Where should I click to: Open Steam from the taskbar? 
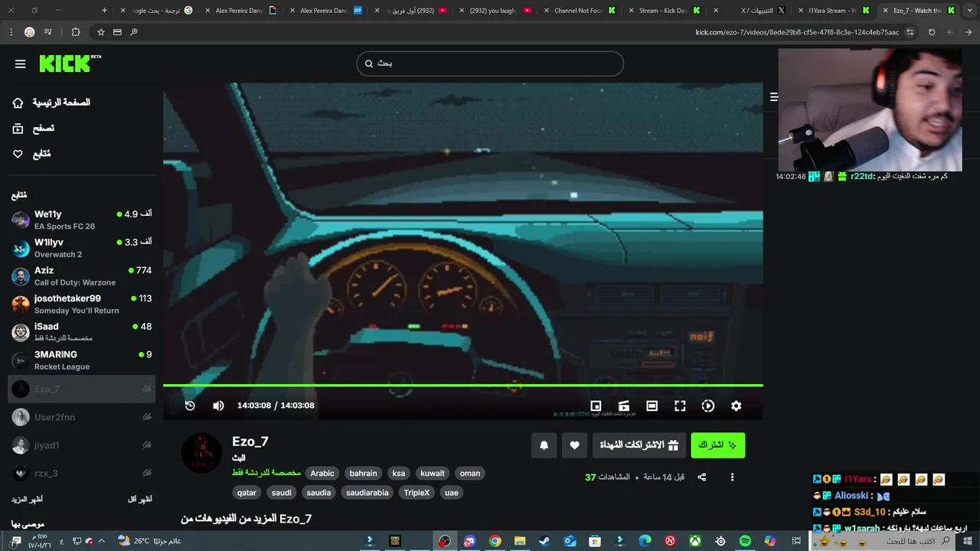pyautogui.click(x=544, y=541)
